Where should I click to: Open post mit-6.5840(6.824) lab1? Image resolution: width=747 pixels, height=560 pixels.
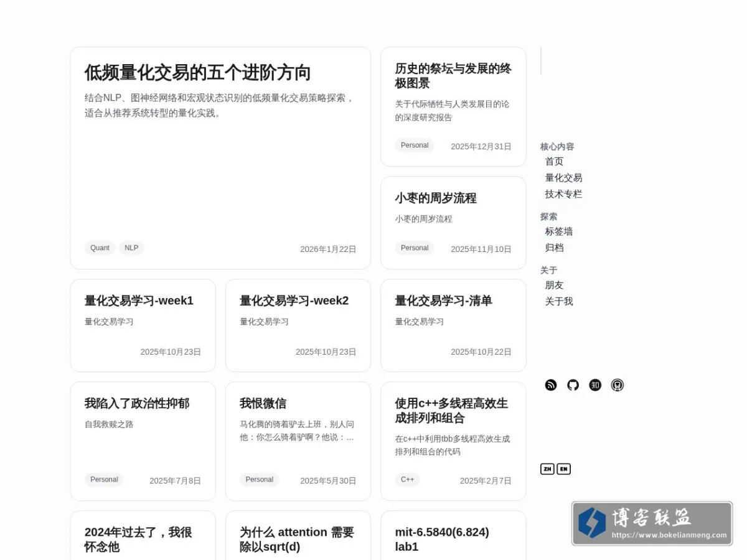coord(442,539)
